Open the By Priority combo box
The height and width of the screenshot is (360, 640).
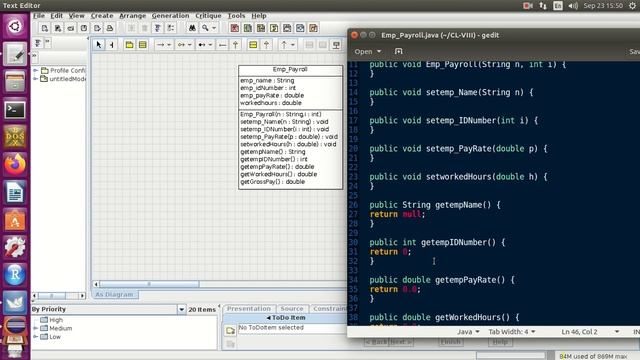(109, 309)
